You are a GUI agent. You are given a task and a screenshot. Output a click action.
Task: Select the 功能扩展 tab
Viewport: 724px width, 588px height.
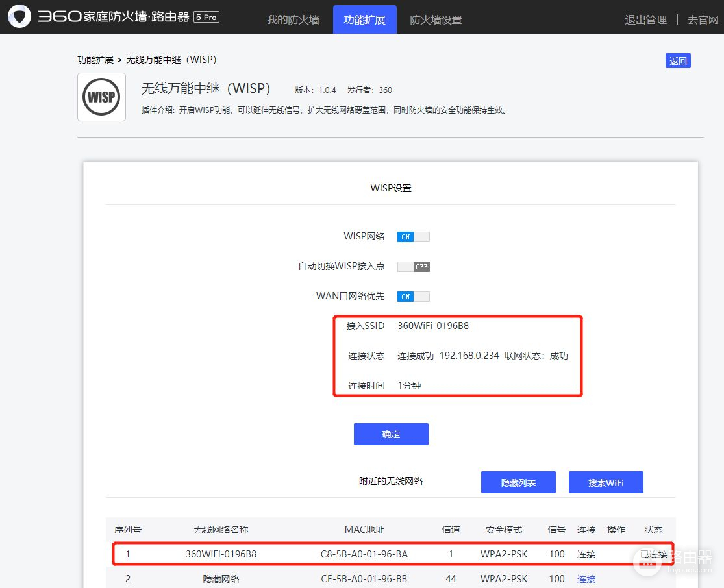pos(364,19)
